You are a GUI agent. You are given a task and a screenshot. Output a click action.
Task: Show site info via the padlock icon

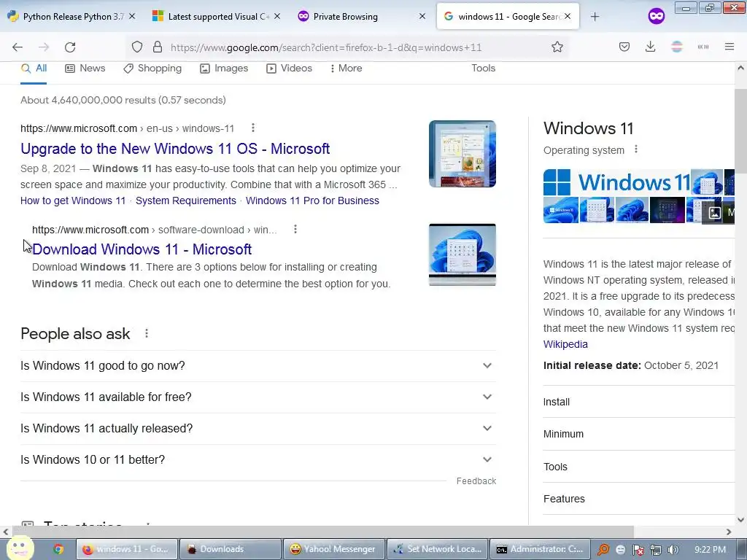(x=158, y=47)
